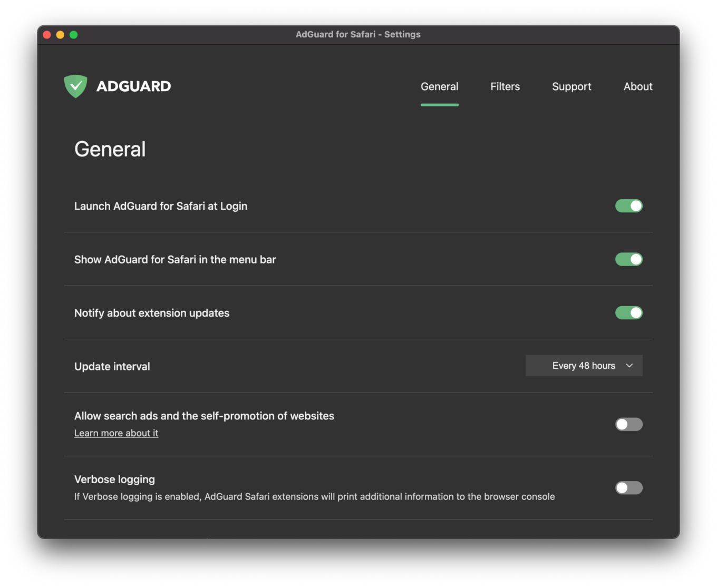
Task: Disable Launch AdGuard for Safari at Login
Action: click(628, 206)
